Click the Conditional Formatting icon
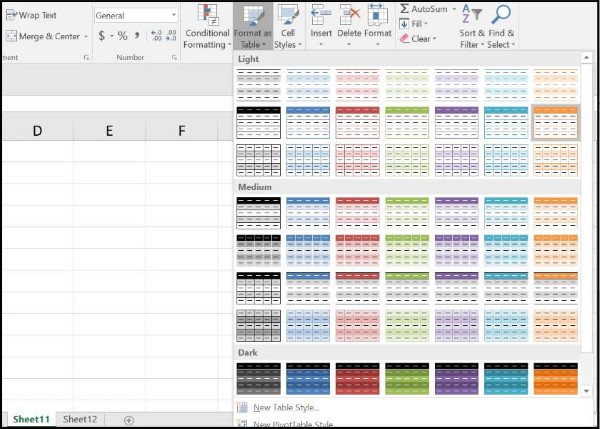The image size is (600, 429). (208, 15)
